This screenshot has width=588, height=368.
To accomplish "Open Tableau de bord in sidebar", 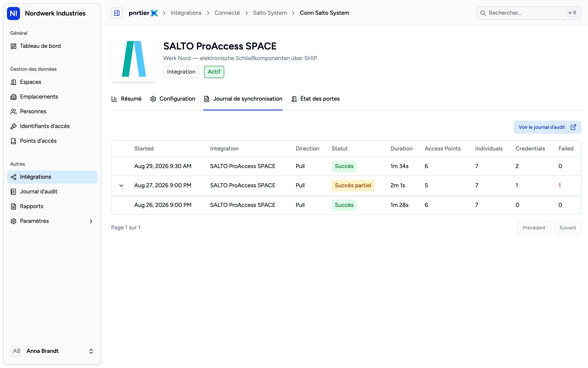I will pyautogui.click(x=52, y=46).
